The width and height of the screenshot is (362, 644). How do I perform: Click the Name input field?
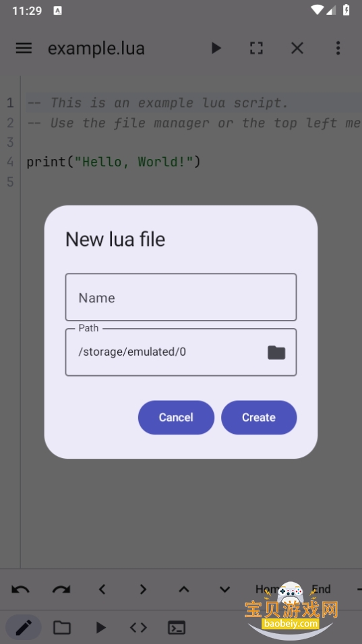click(x=181, y=297)
